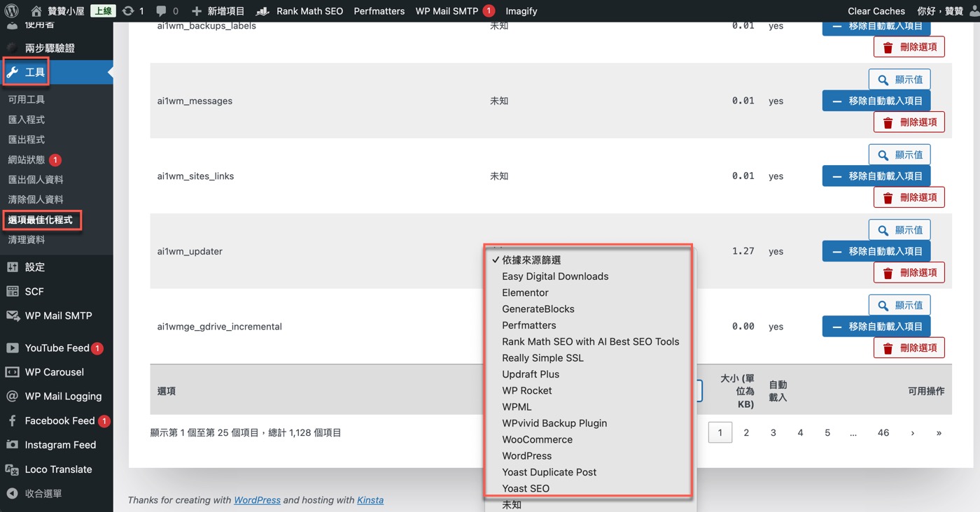Image resolution: width=980 pixels, height=512 pixels.
Task: Click the home icon for 贊贊小屋
Action: pos(36,10)
